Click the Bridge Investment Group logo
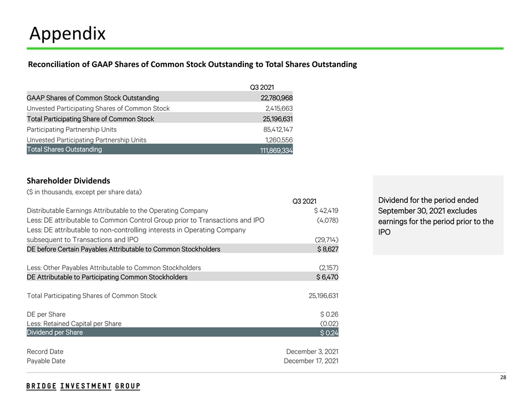The height and width of the screenshot is (399, 532). point(83,386)
